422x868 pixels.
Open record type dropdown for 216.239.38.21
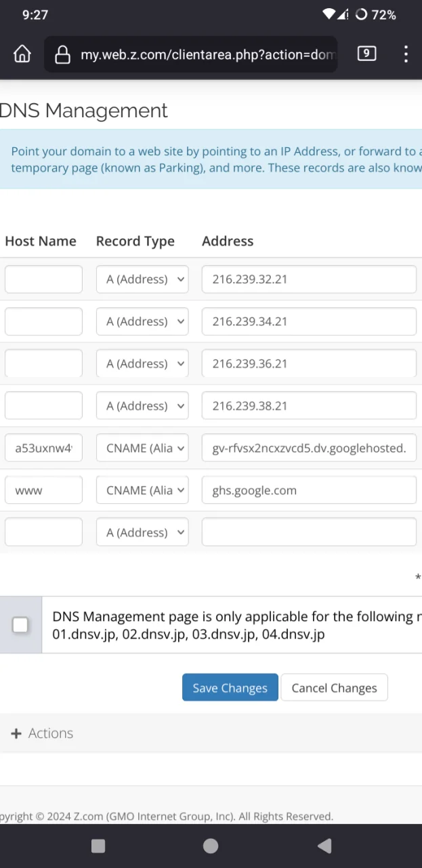142,406
